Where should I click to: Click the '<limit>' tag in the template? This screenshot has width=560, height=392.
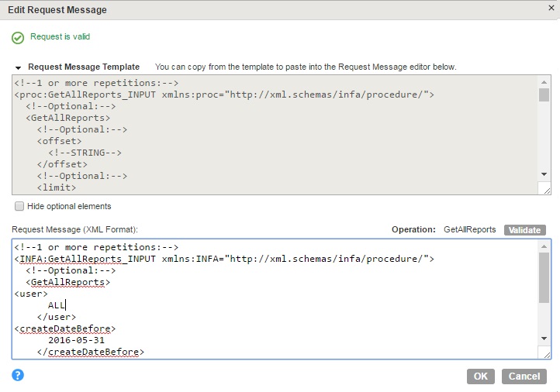point(57,187)
